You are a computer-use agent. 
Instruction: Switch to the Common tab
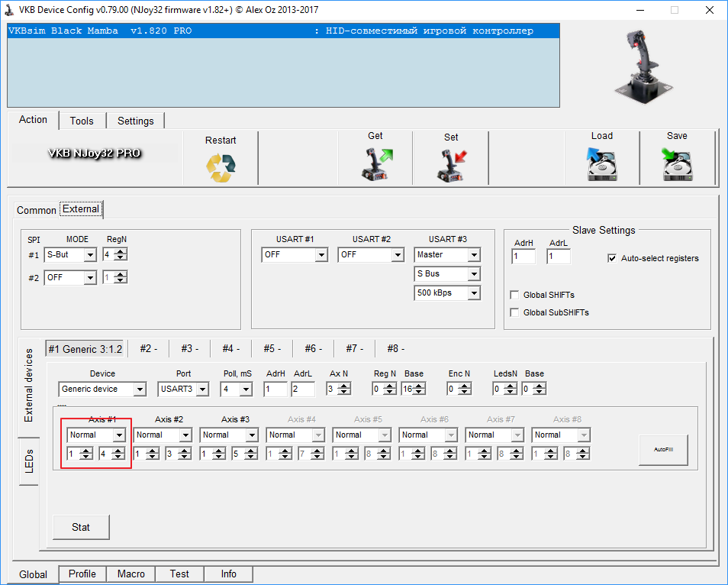(36, 211)
